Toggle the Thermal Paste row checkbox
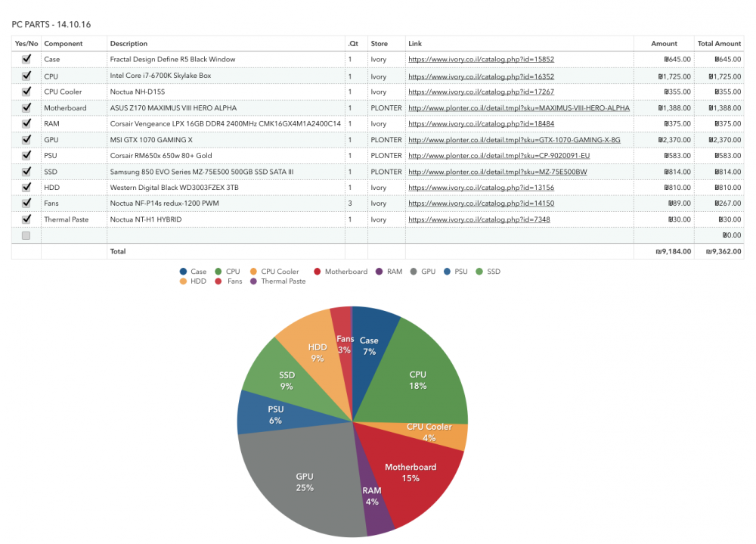Viewport: 756px width, 544px height. point(26,219)
